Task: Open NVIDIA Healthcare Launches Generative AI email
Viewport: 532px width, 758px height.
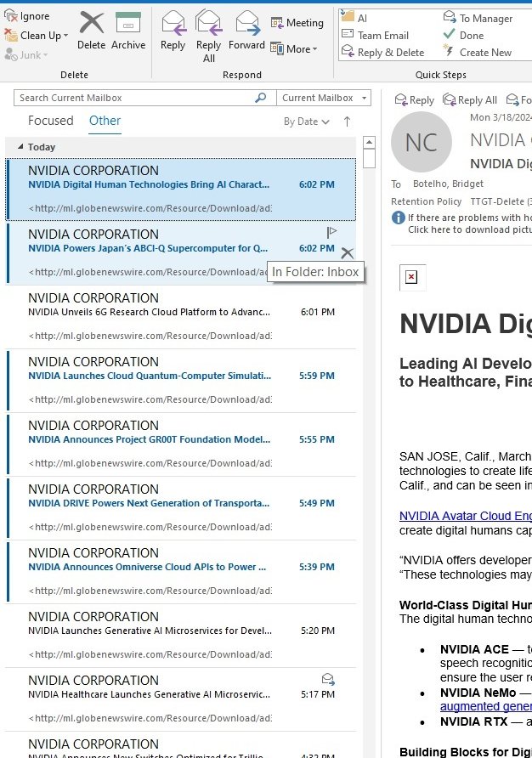Action: click(181, 699)
